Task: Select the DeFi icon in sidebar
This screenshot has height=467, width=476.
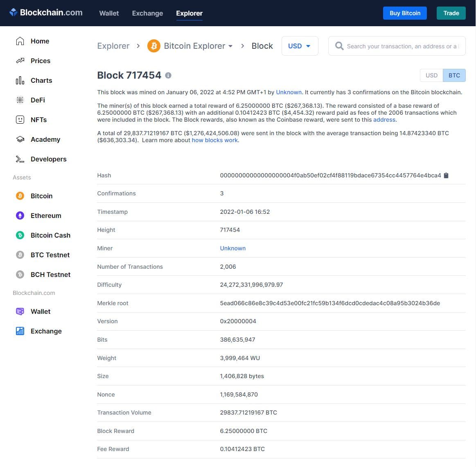Action: pyautogui.click(x=20, y=100)
